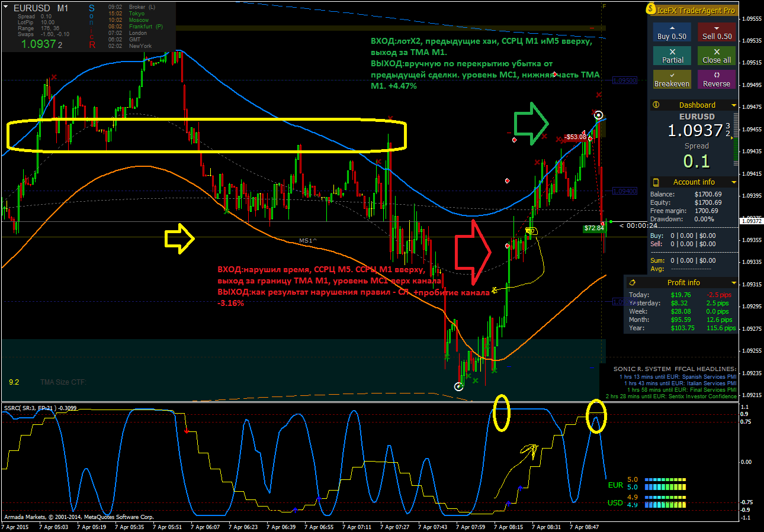
Task: Click the candle countdown timer 00:00:24
Action: (638, 225)
